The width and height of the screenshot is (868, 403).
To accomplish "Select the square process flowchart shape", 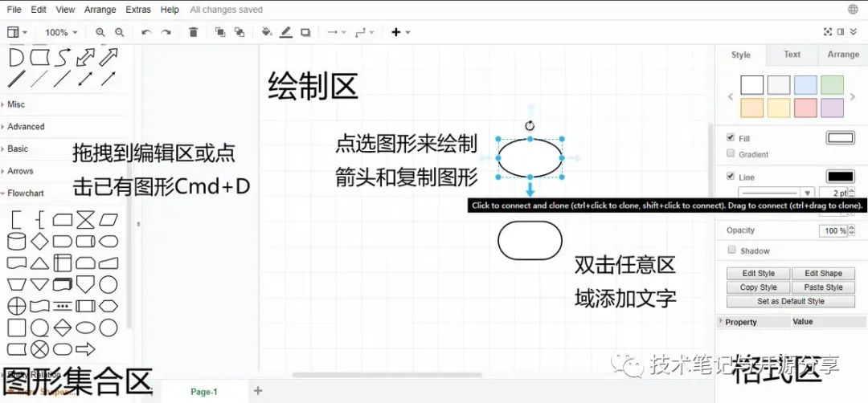I will [x=16, y=328].
